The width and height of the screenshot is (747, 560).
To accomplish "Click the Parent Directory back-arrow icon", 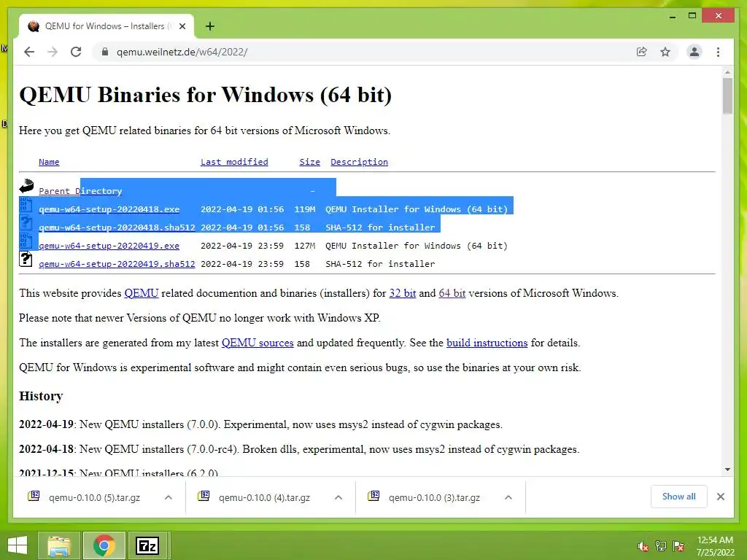I will (26, 186).
